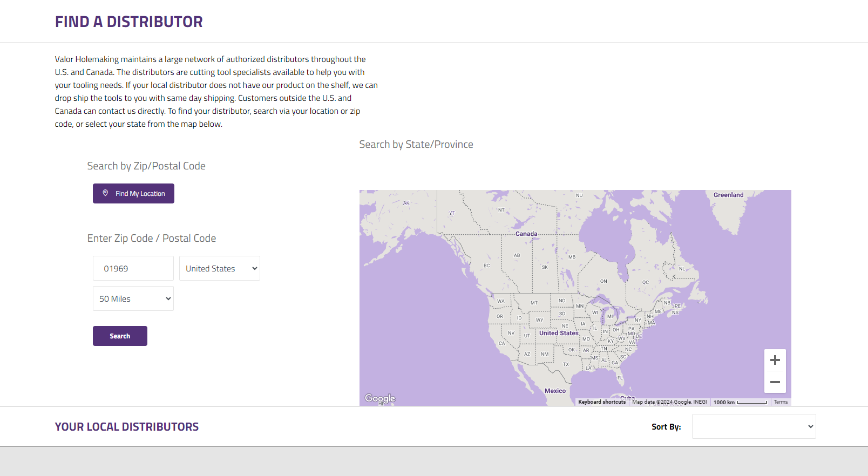
Task: Click the Canada label on the map
Action: tap(526, 234)
